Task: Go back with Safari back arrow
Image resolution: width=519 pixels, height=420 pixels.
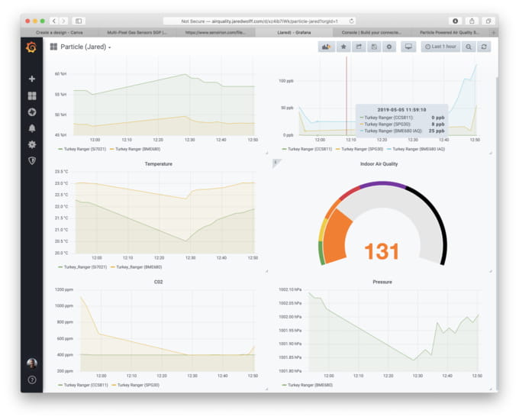Action: [x=54, y=21]
